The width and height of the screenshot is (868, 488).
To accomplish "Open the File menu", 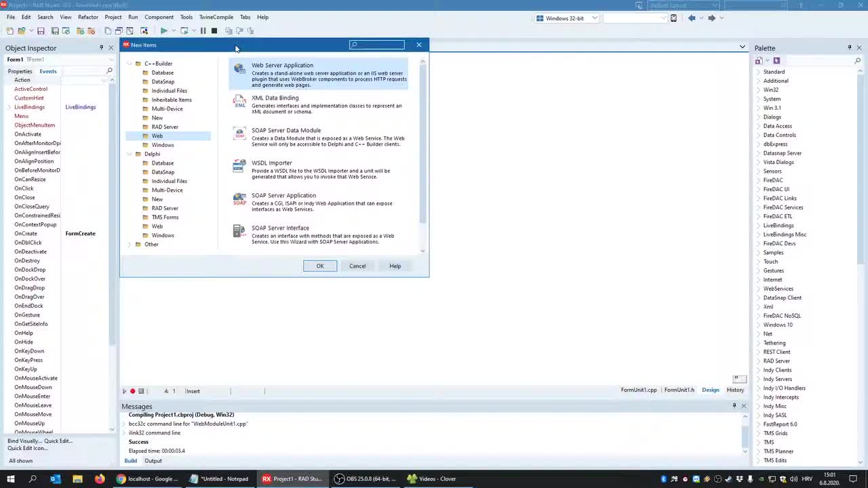I will [x=11, y=17].
